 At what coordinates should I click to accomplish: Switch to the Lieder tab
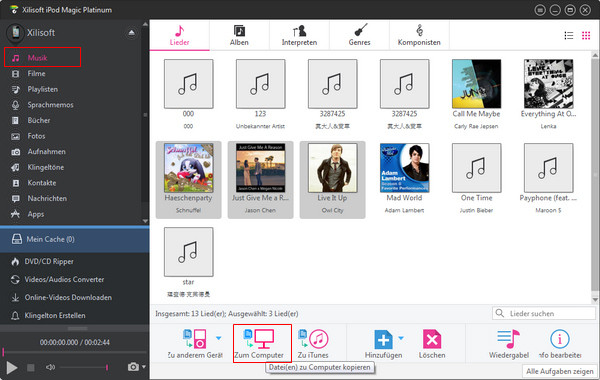pos(179,35)
